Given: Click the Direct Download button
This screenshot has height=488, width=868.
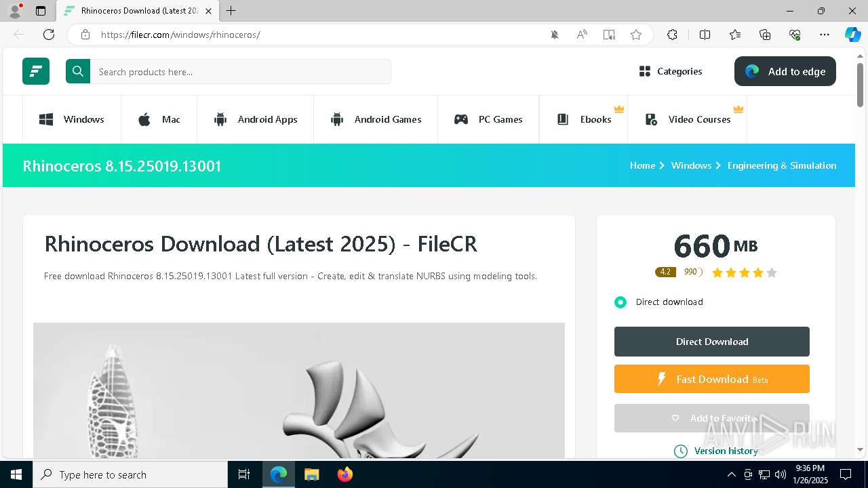Looking at the screenshot, I should 712,342.
